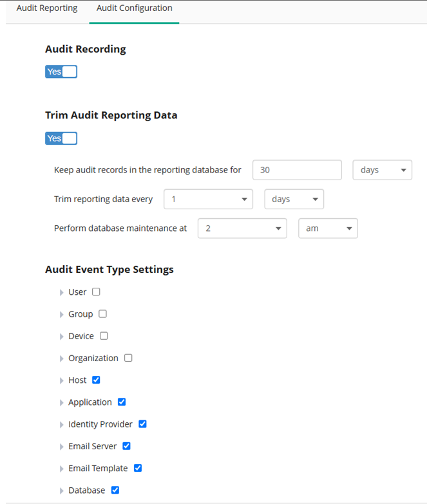Switch to the Audit Reporting tab

coord(47,8)
